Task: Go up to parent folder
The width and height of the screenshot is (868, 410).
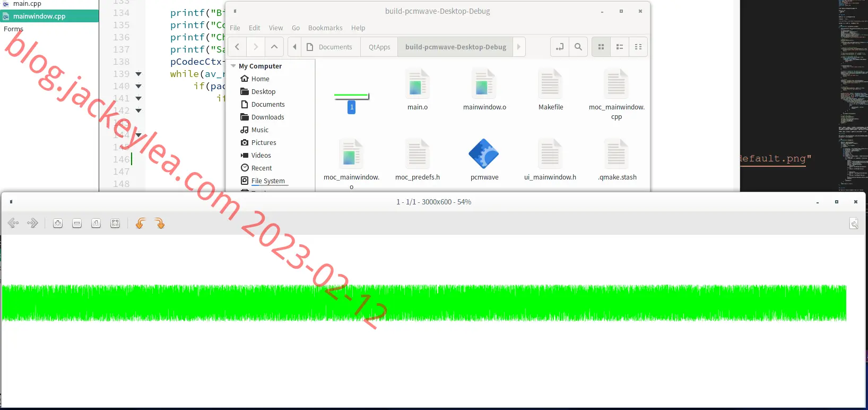Action: pyautogui.click(x=274, y=47)
